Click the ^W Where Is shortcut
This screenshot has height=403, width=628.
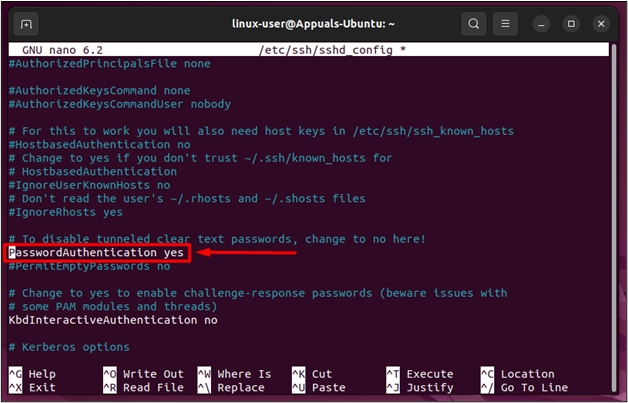point(234,374)
